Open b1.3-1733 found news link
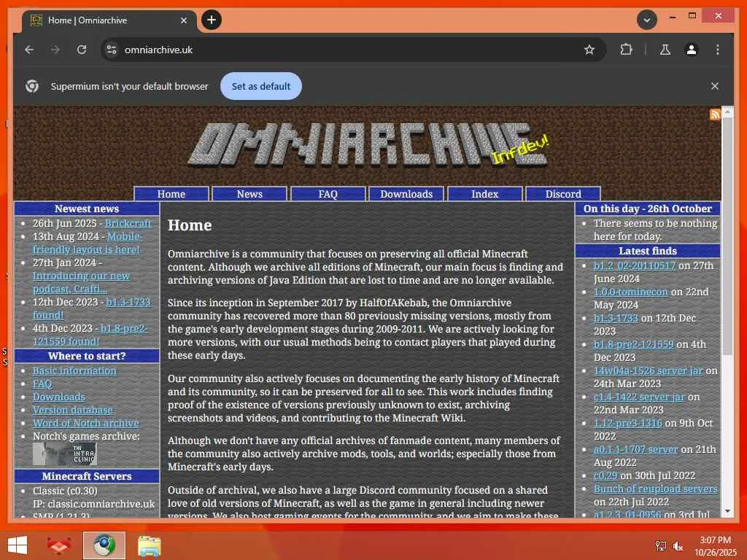Viewport: 747px width, 560px height. click(x=128, y=302)
